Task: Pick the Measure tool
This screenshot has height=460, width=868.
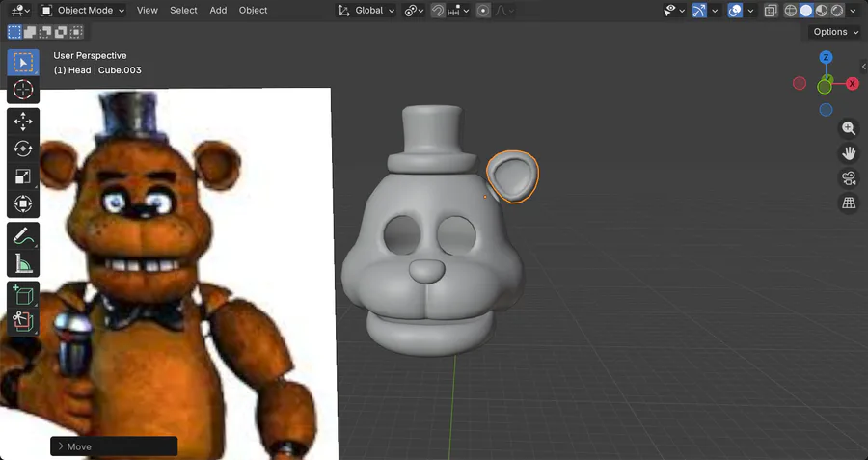Action: click(x=23, y=263)
